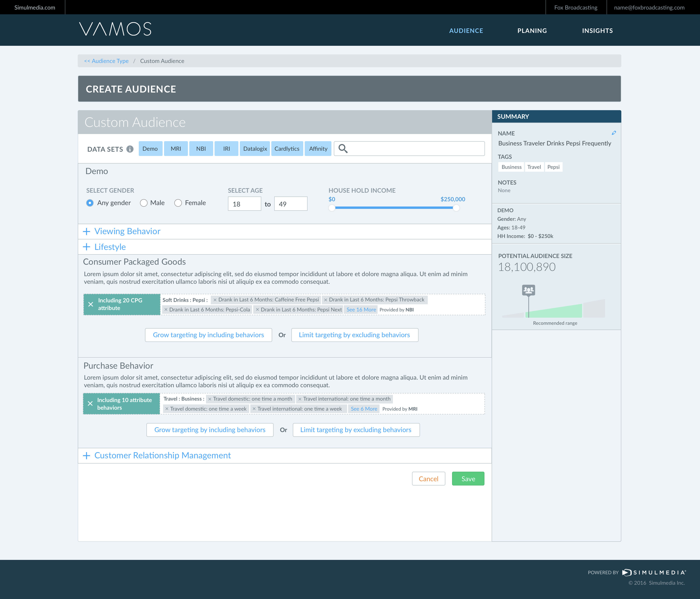Click the minimum age field
This screenshot has height=599, width=700.
[x=244, y=204]
